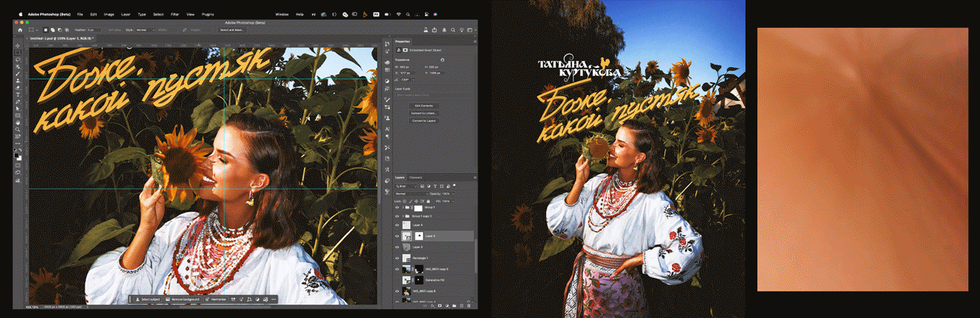Click Remove background in contextual bar

185,299
